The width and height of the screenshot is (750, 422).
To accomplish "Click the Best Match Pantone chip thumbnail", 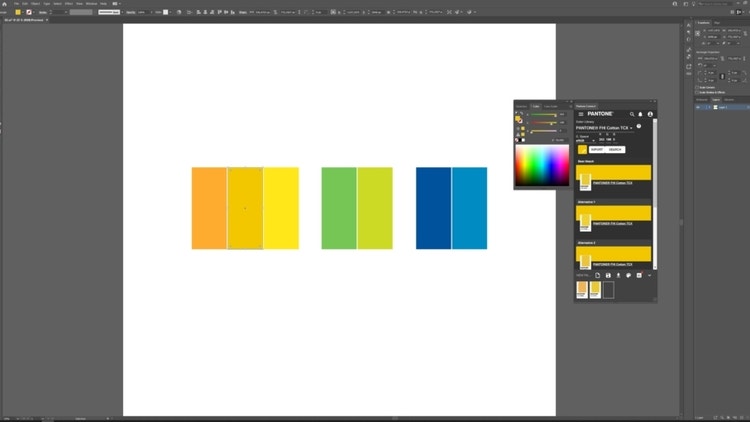I will tap(585, 182).
